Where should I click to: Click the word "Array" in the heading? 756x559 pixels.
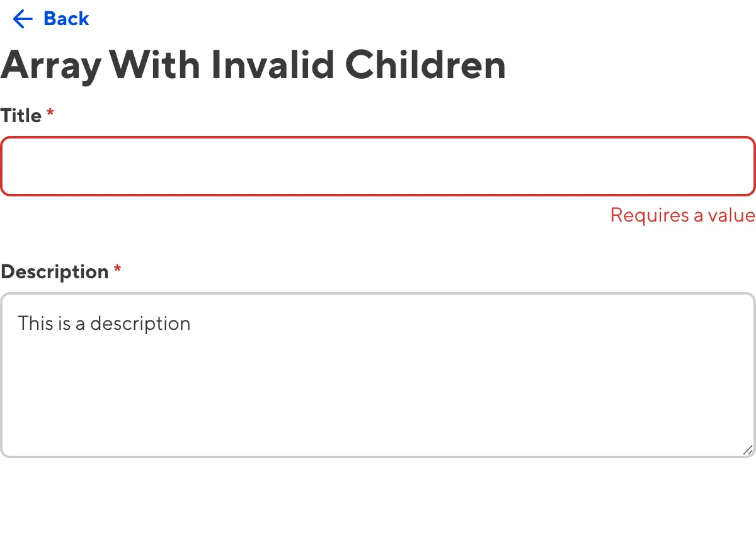(x=50, y=64)
